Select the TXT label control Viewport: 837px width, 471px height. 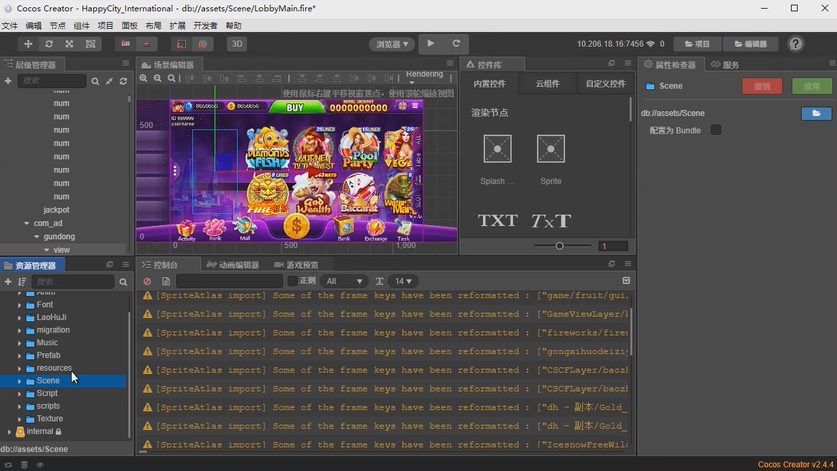[x=497, y=221]
